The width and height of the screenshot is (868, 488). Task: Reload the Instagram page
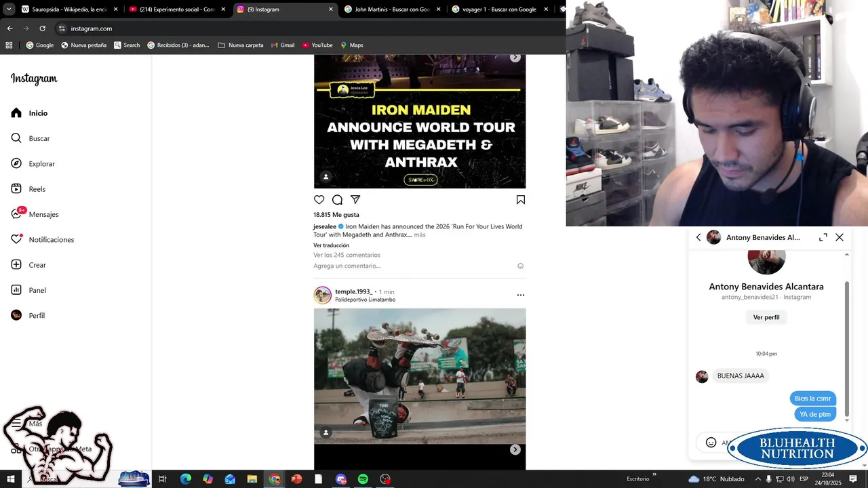42,28
